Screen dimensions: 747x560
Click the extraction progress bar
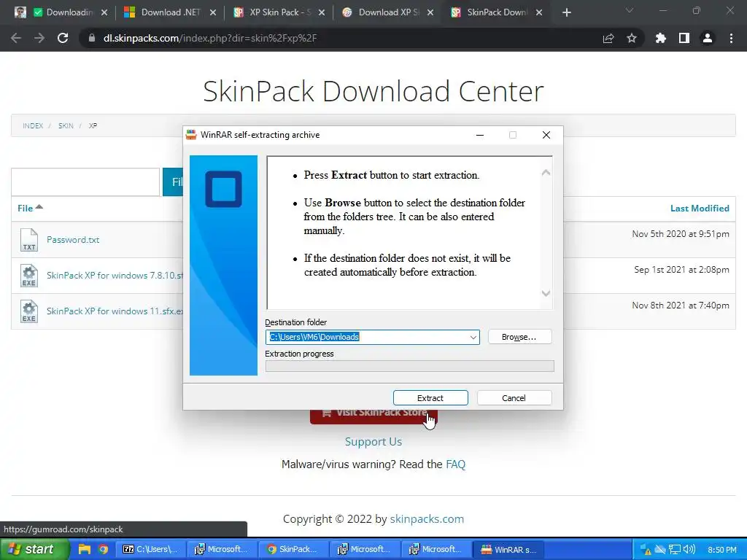(x=410, y=366)
